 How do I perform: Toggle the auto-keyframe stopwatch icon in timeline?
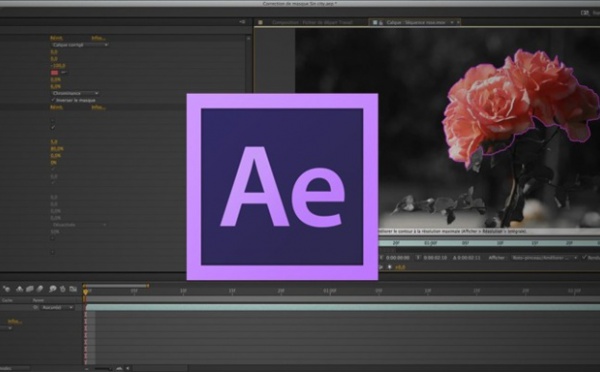coord(63,289)
